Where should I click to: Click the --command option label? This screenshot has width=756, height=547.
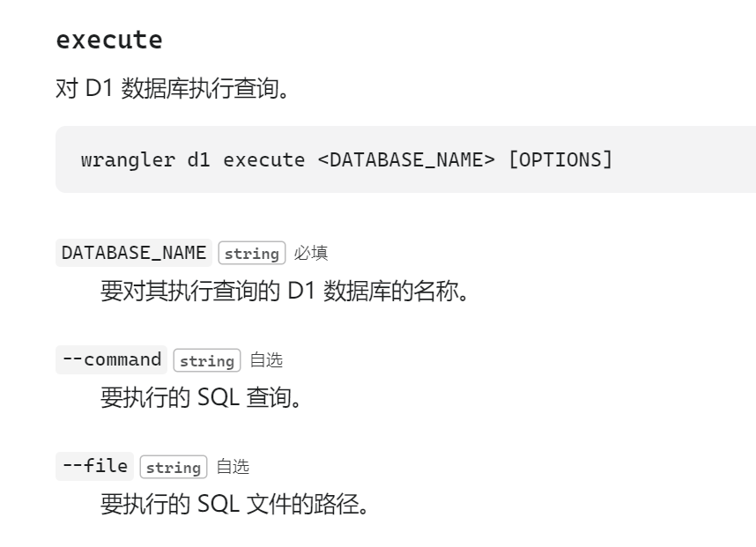tap(111, 359)
